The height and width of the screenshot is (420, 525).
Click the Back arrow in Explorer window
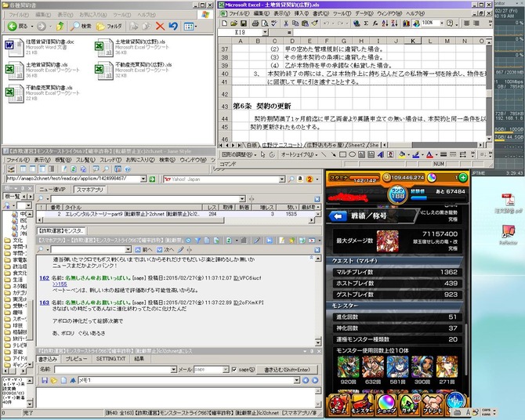13,26
